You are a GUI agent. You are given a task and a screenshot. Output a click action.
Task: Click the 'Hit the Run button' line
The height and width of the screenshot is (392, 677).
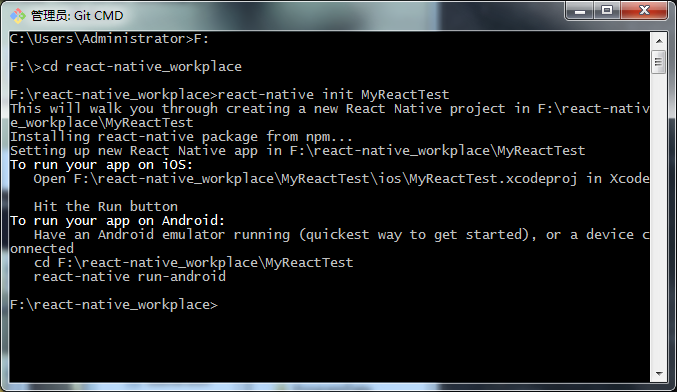click(106, 206)
